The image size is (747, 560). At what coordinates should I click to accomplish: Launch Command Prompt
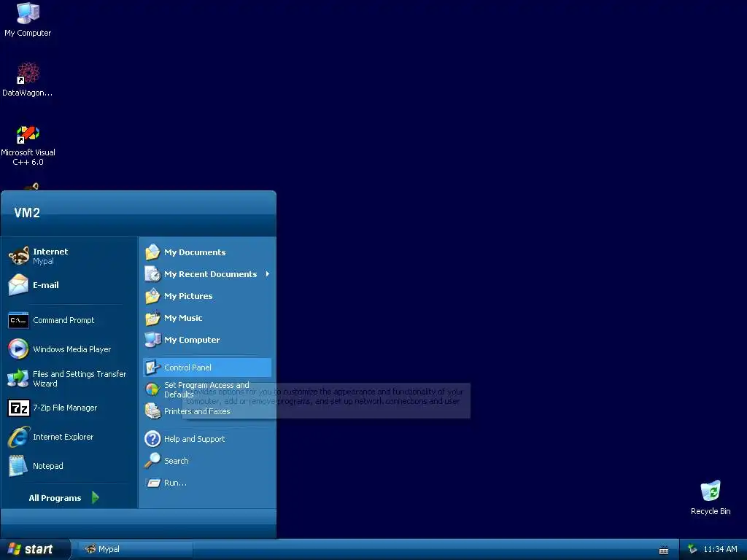click(x=69, y=321)
